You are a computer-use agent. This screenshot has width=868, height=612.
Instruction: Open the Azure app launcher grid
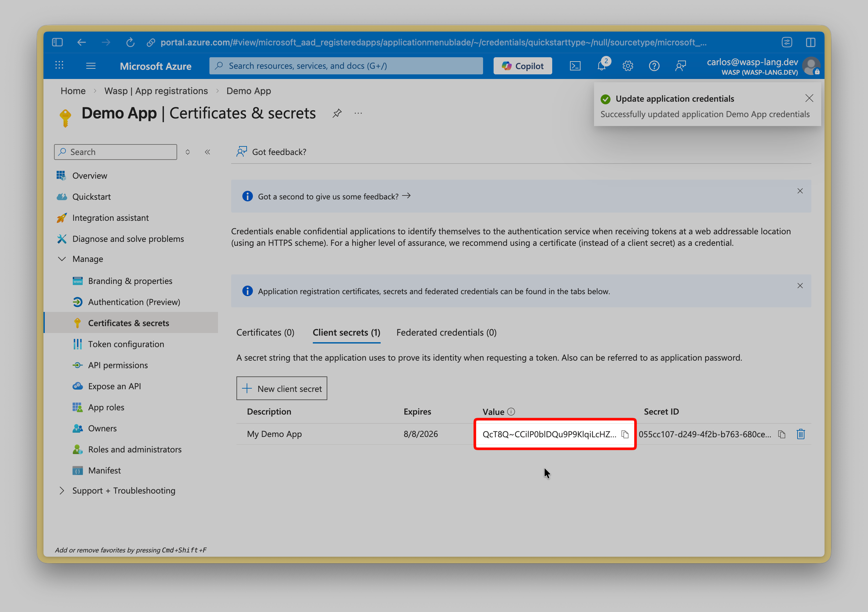(x=59, y=66)
